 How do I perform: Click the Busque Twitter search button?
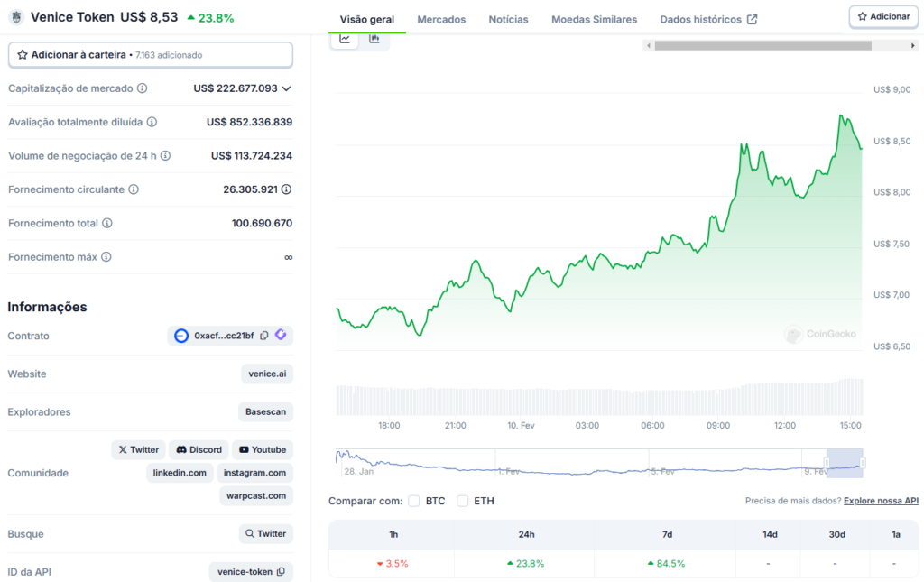click(x=266, y=533)
